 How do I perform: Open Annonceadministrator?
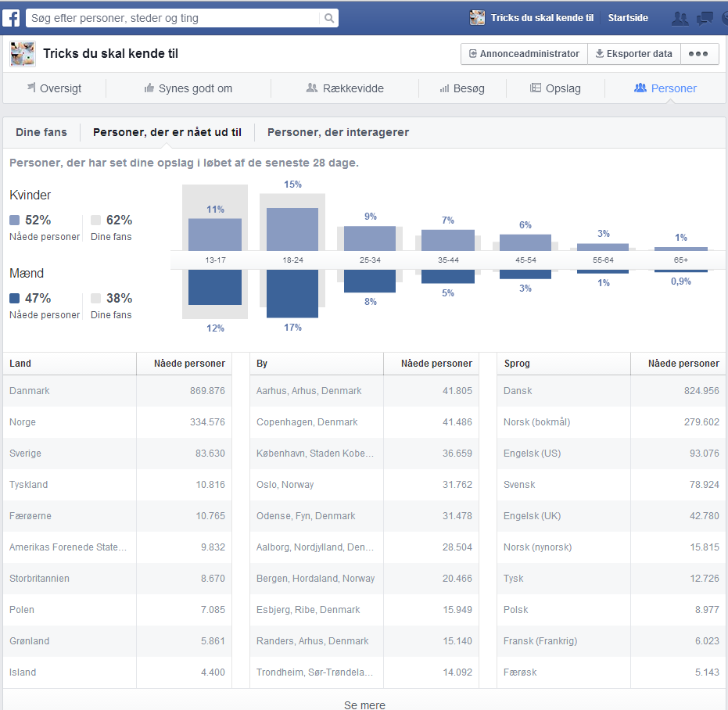click(x=524, y=54)
